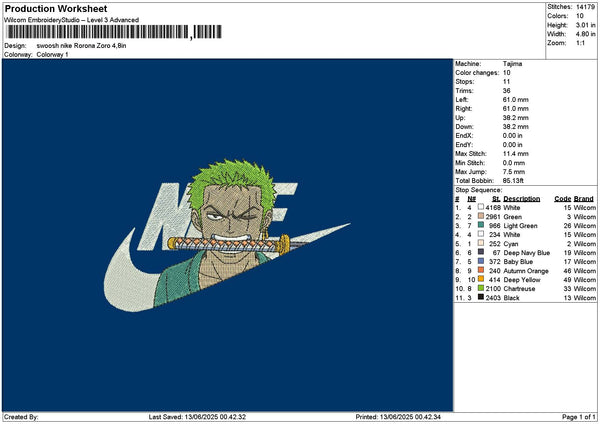
Task: Select the 'Deep Navy Blue' description text
Action: (x=527, y=253)
